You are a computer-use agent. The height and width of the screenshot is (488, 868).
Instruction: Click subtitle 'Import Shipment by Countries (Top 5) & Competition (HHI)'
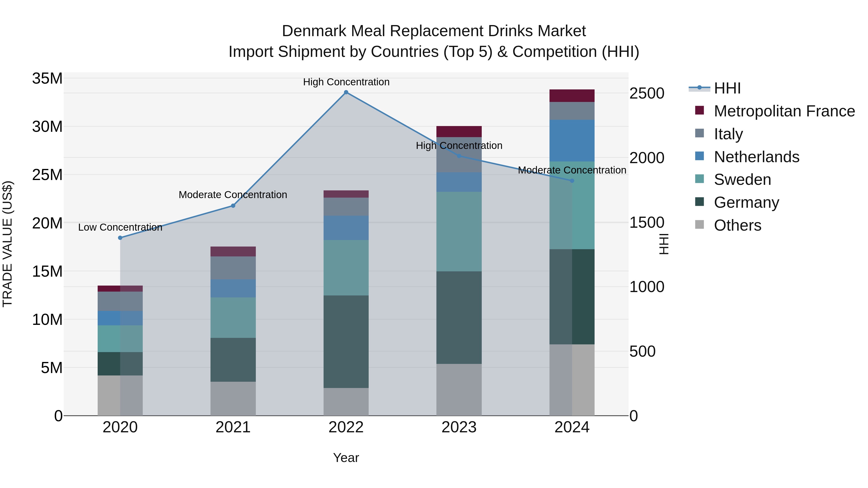pos(434,52)
